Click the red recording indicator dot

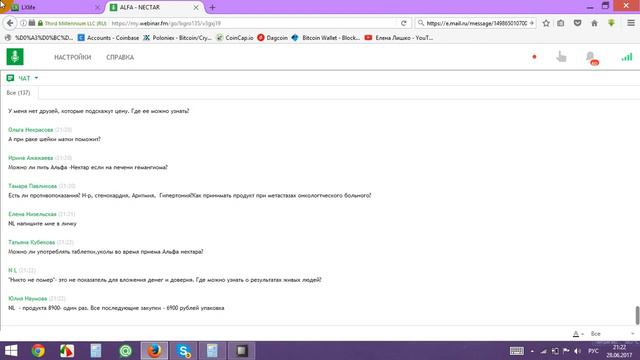pos(534,57)
